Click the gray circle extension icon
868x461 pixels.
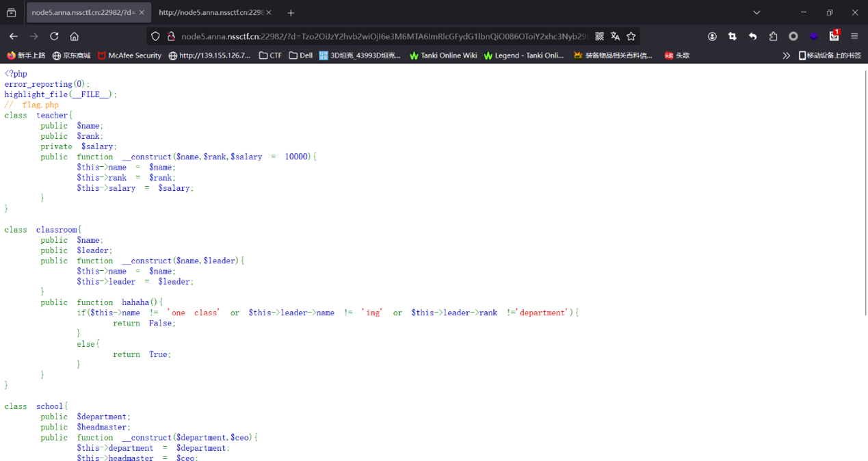coord(793,36)
